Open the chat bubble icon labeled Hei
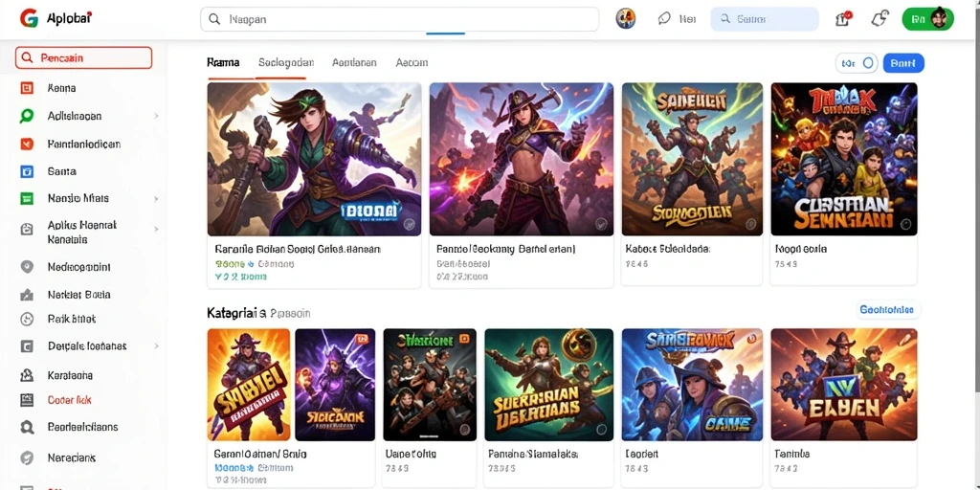This screenshot has width=980, height=490. [x=664, y=19]
